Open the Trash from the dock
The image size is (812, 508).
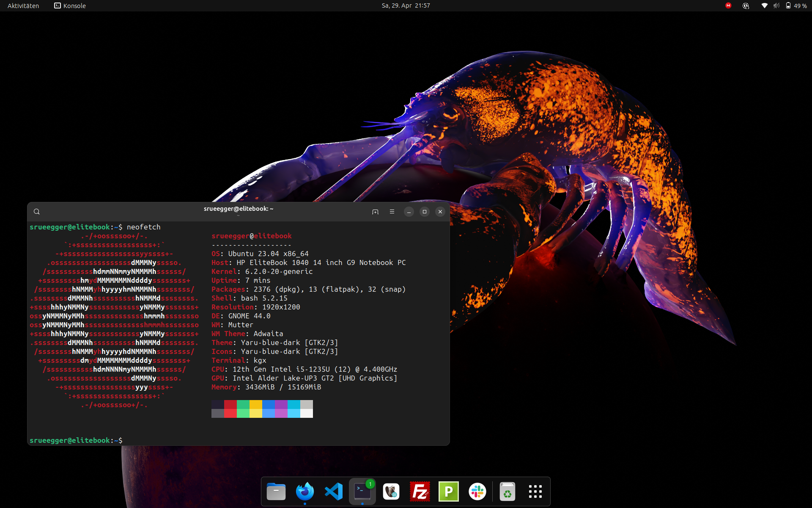(507, 491)
